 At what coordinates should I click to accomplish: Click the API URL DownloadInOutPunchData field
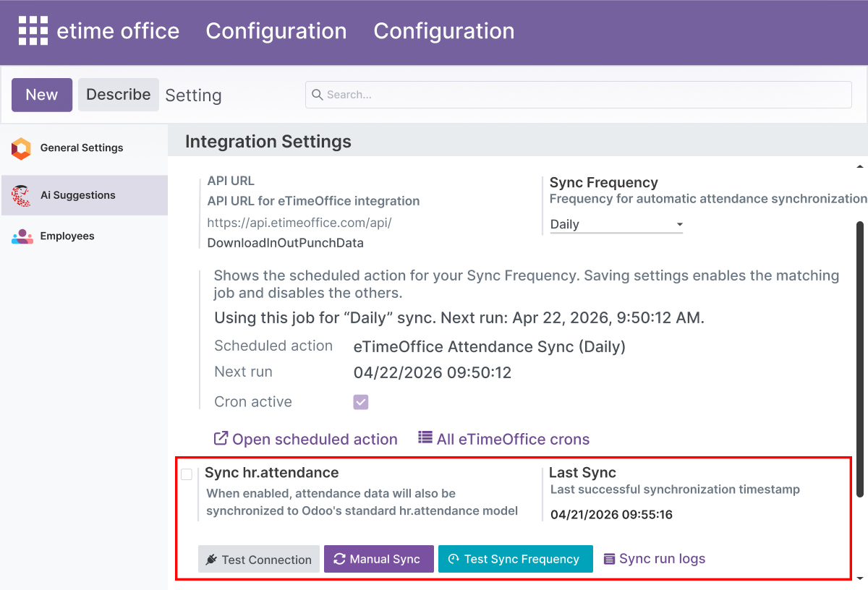click(x=286, y=243)
